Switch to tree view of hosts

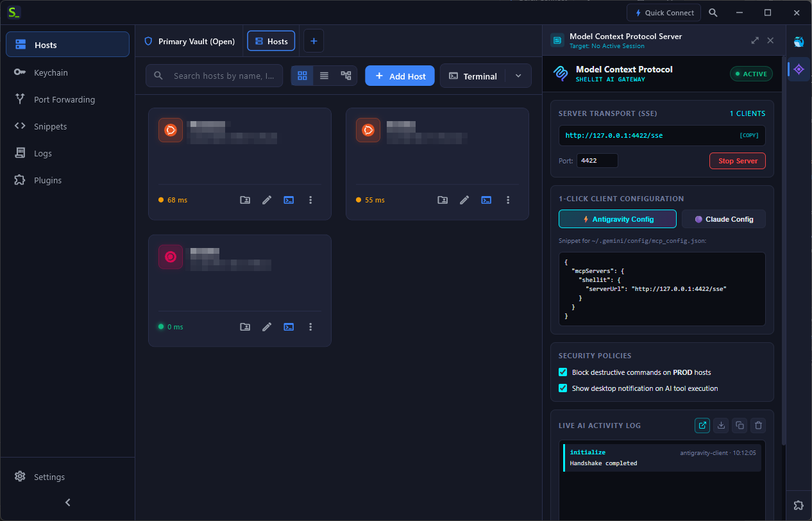(x=346, y=76)
